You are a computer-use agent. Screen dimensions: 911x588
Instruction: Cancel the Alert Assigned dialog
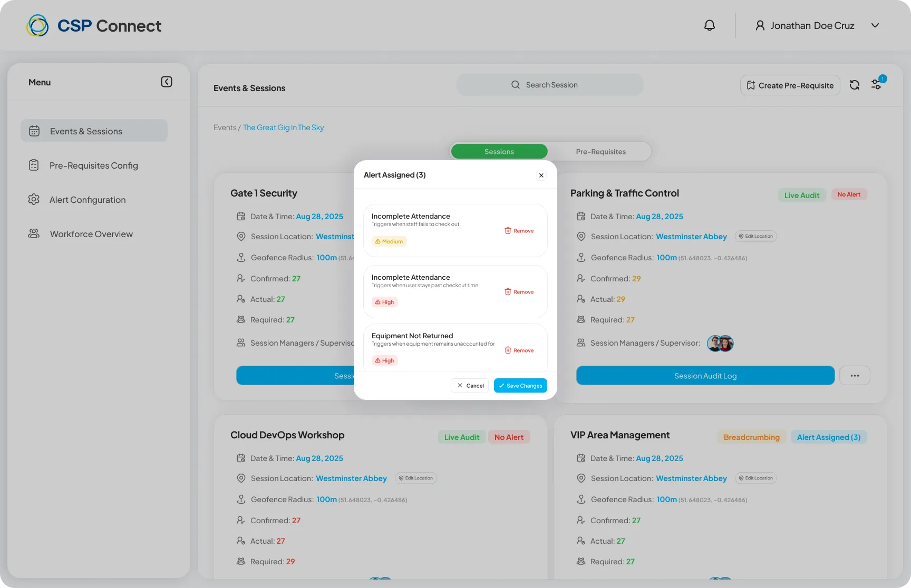click(x=470, y=386)
